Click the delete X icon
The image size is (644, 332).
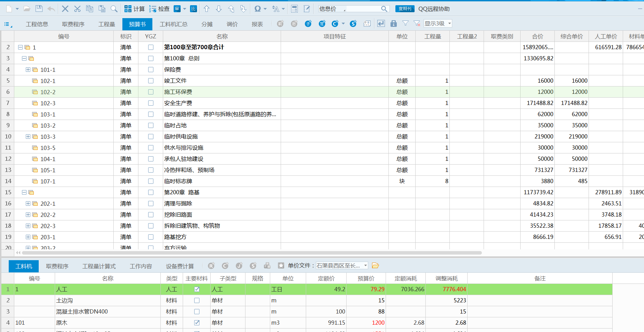(x=65, y=9)
